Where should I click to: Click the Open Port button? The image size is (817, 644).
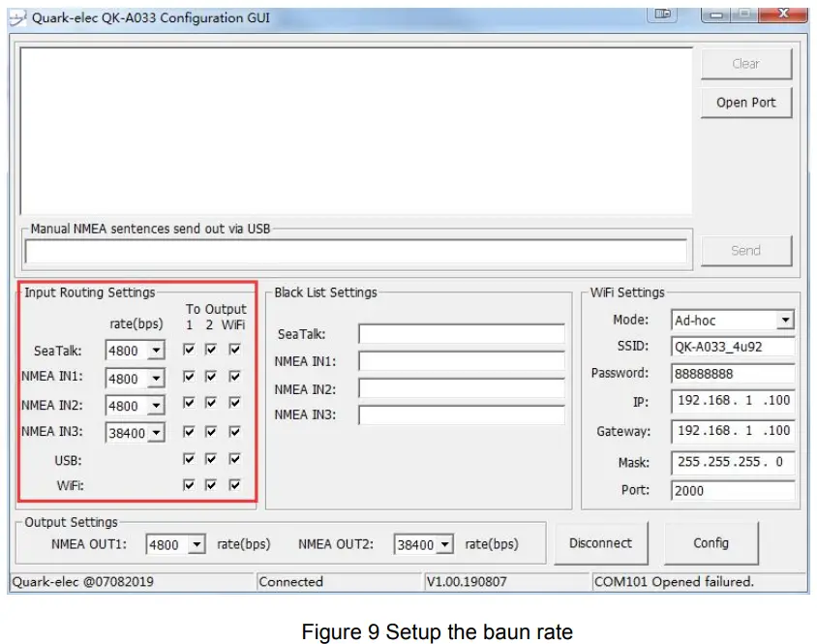745,102
